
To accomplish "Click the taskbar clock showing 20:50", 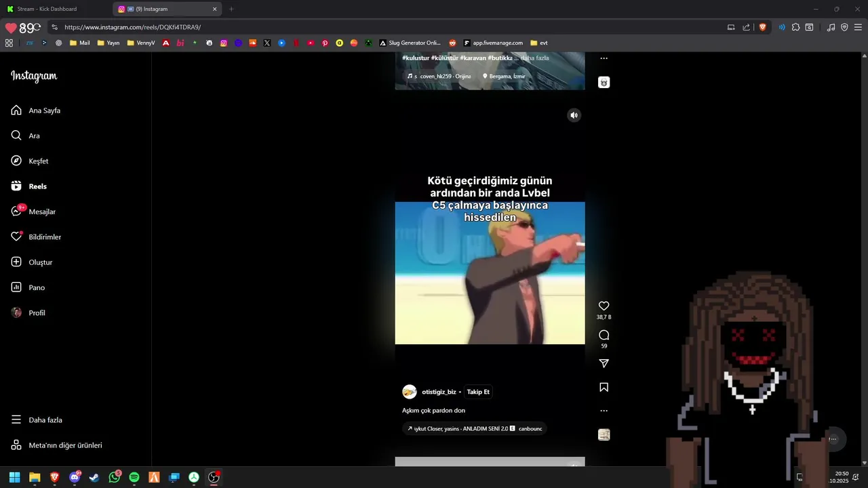I will tap(838, 477).
